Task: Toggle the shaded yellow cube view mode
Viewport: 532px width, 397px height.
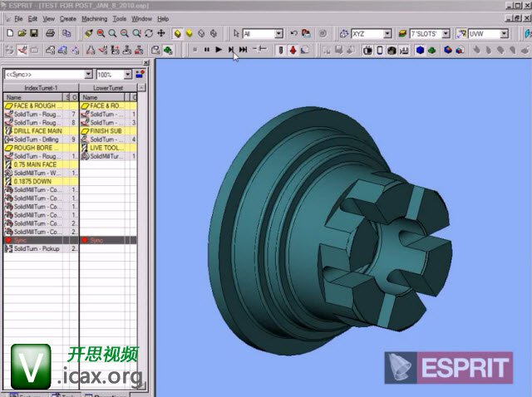Action: (x=178, y=33)
